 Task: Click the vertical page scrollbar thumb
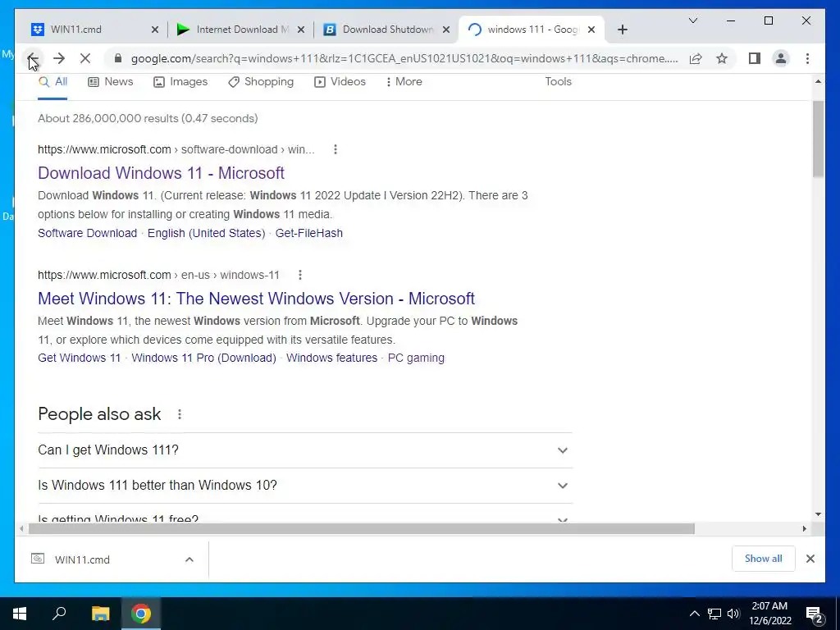[x=818, y=139]
